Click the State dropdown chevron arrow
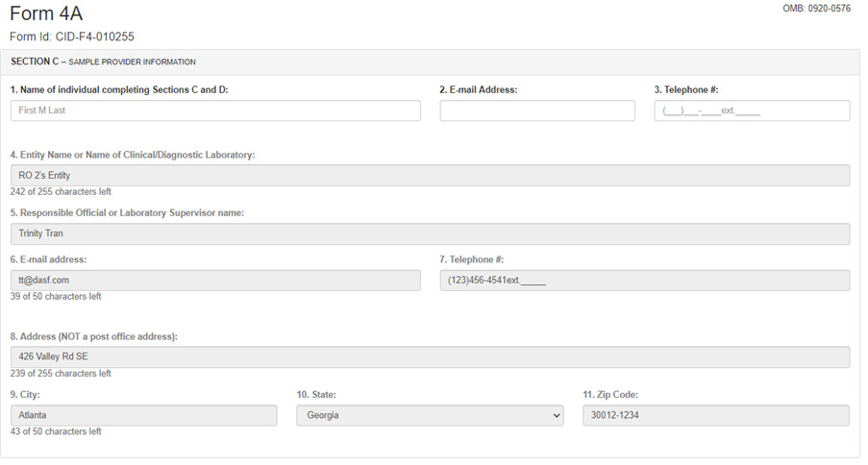 coord(557,416)
